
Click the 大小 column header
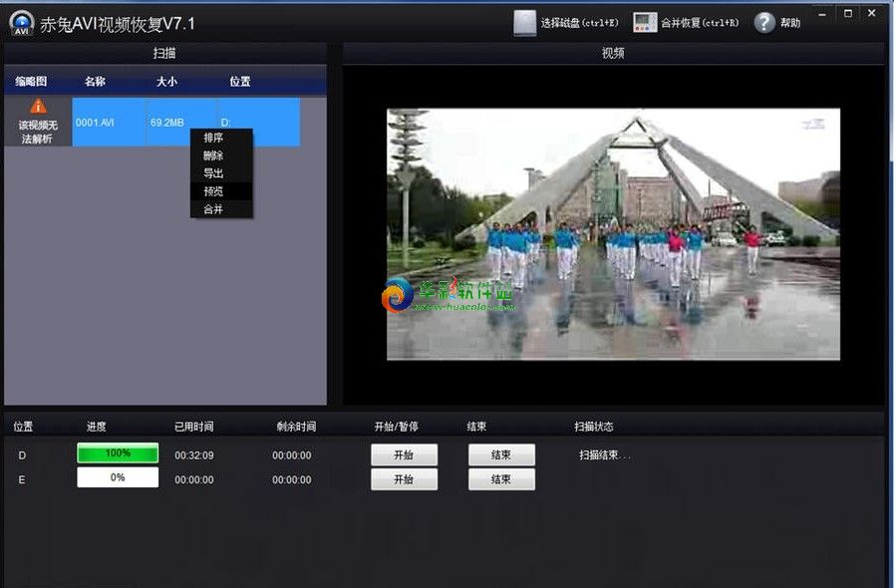coord(166,82)
